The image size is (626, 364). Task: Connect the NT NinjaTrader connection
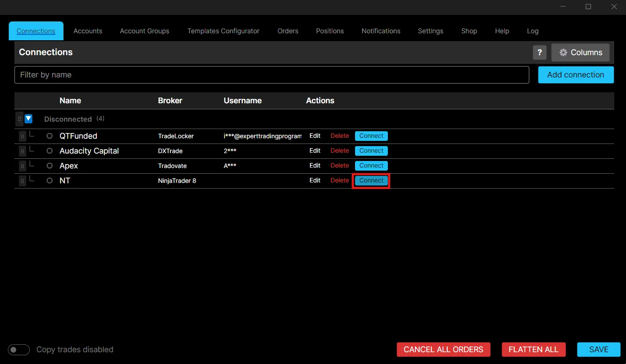(371, 181)
